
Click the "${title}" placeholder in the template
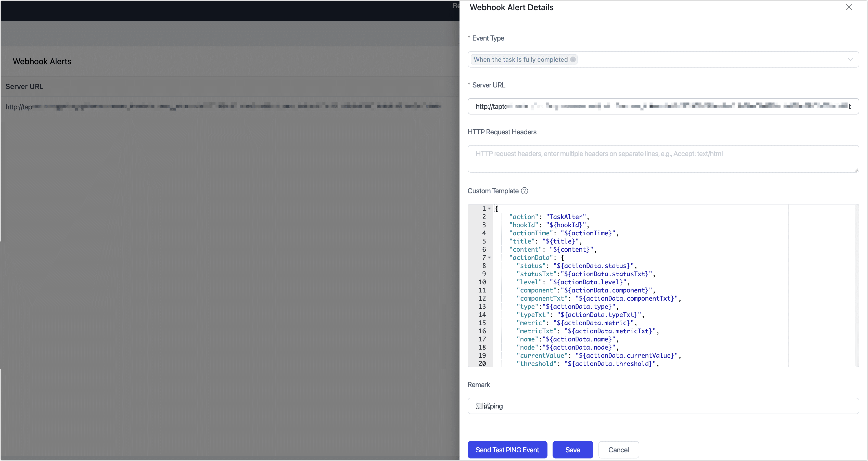(561, 241)
